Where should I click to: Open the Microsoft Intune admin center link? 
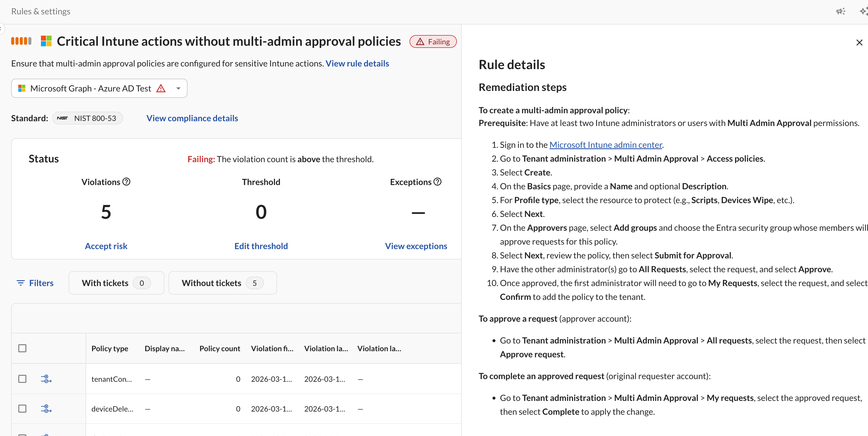[606, 145]
